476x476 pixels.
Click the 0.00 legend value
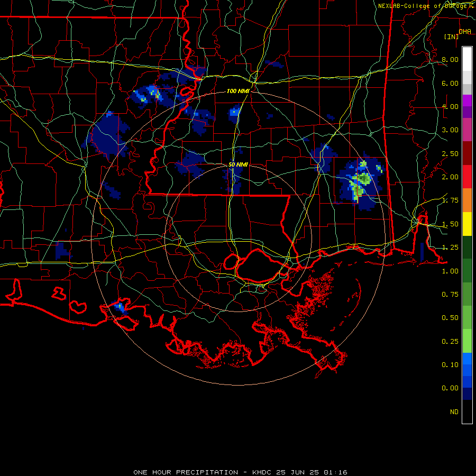pyautogui.click(x=450, y=388)
